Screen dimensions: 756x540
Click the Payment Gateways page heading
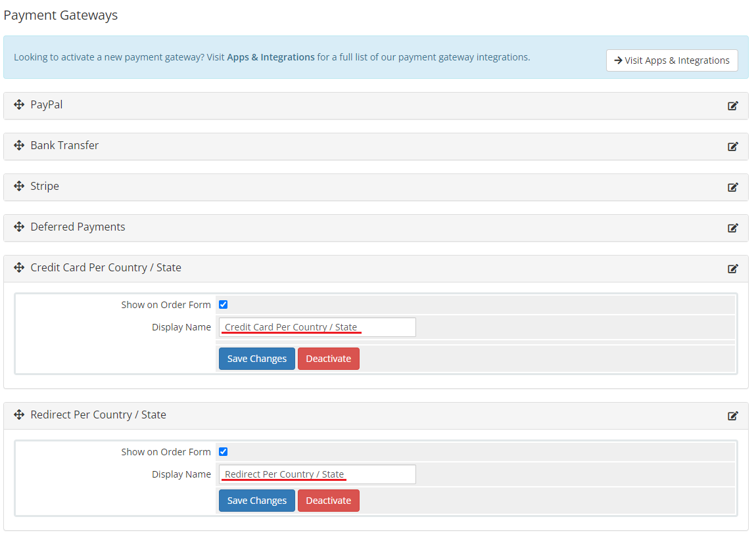pyautogui.click(x=60, y=15)
